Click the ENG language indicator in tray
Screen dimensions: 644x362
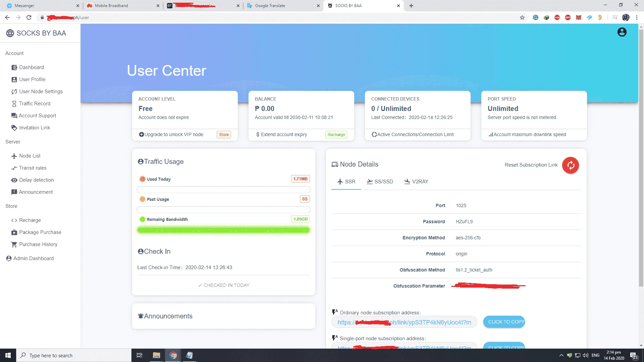coord(595,355)
